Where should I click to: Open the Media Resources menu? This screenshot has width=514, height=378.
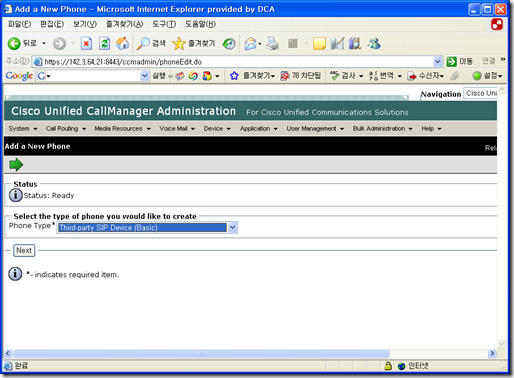click(122, 129)
